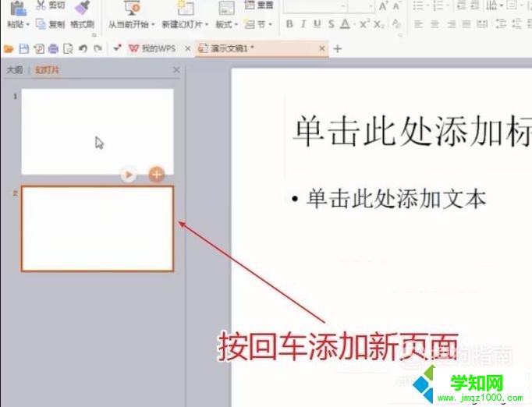Toggle Italic formatting
The width and height of the screenshot is (532, 407).
303,24
